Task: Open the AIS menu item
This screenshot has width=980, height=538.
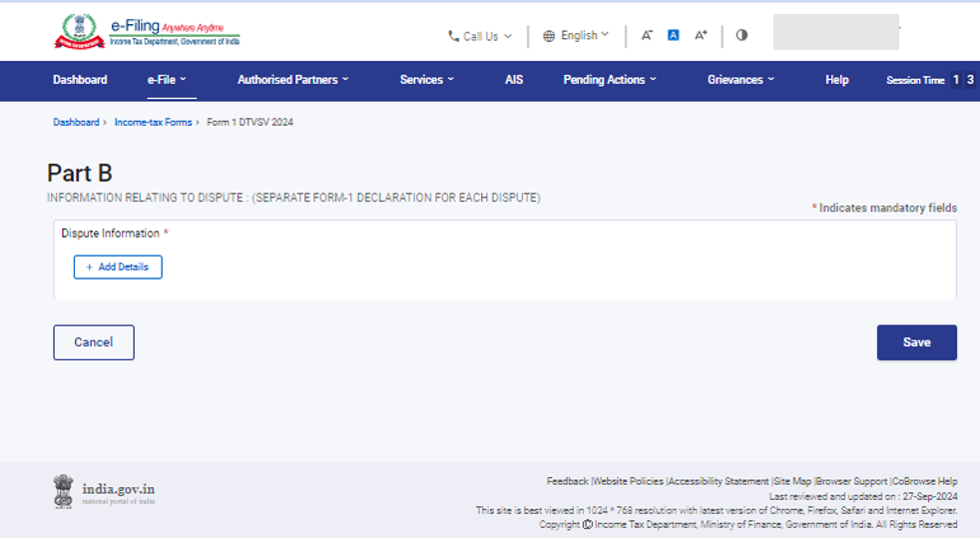Action: click(x=514, y=80)
